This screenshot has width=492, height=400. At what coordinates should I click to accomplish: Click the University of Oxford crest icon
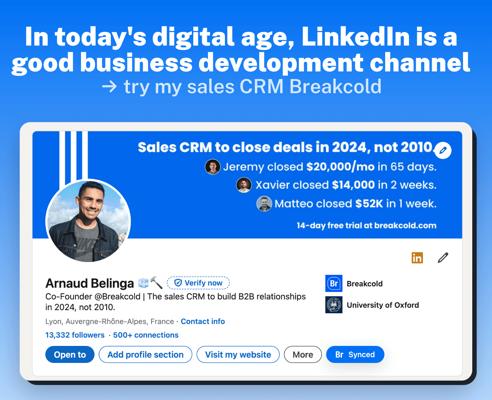tap(334, 305)
